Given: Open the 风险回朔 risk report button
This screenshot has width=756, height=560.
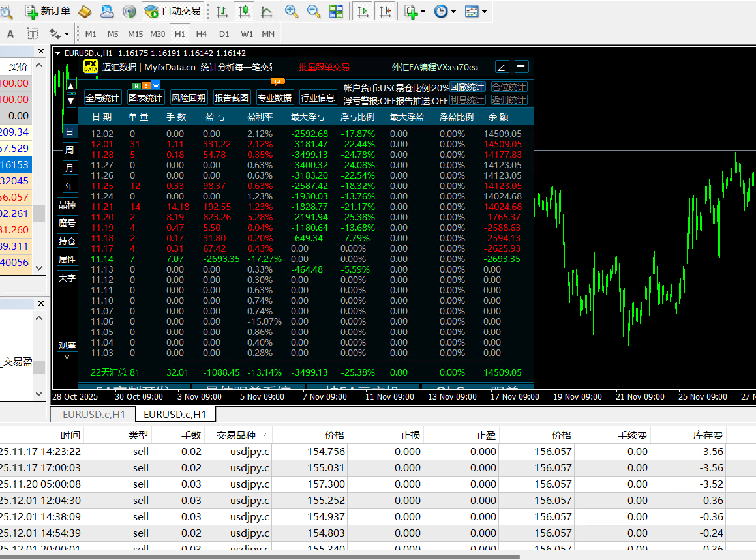Looking at the screenshot, I should pyautogui.click(x=188, y=98).
